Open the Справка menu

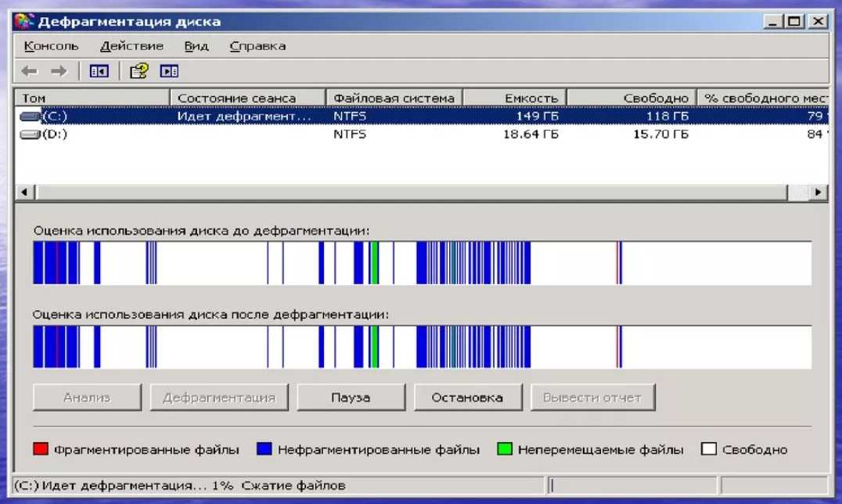pos(257,46)
